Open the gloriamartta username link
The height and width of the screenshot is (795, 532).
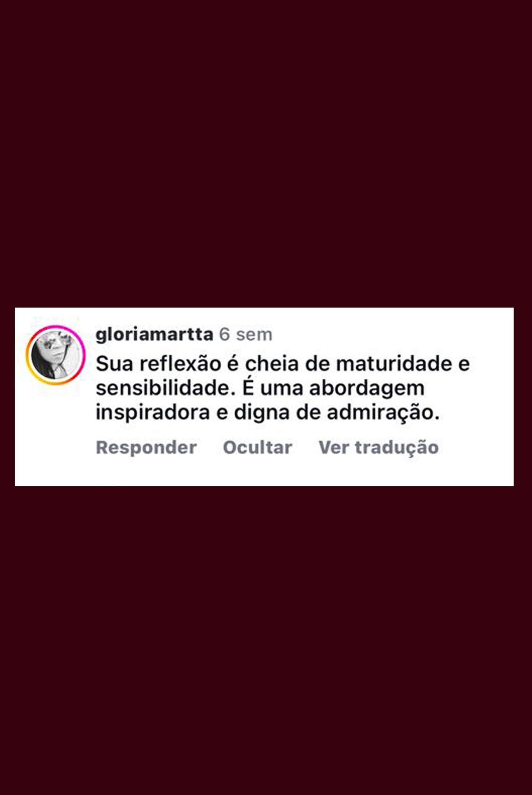pos(154,334)
